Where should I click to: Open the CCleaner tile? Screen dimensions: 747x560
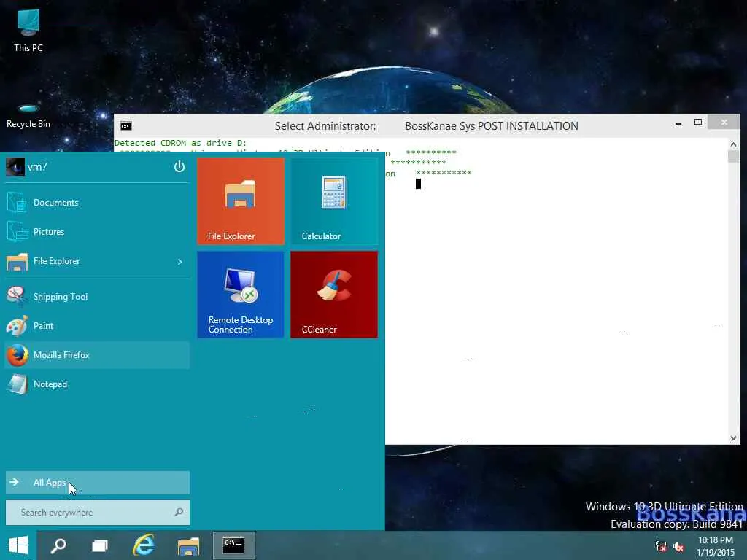tap(334, 295)
